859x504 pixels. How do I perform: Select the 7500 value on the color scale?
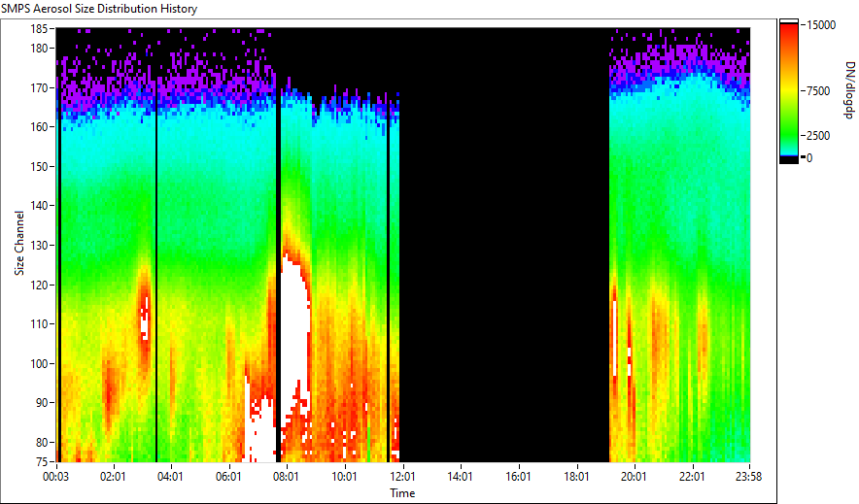[818, 91]
